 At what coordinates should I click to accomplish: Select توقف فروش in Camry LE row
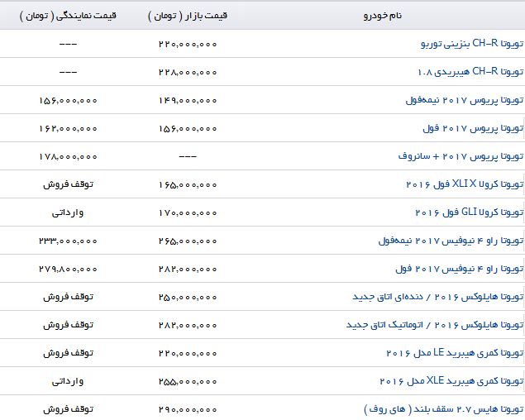click(68, 353)
